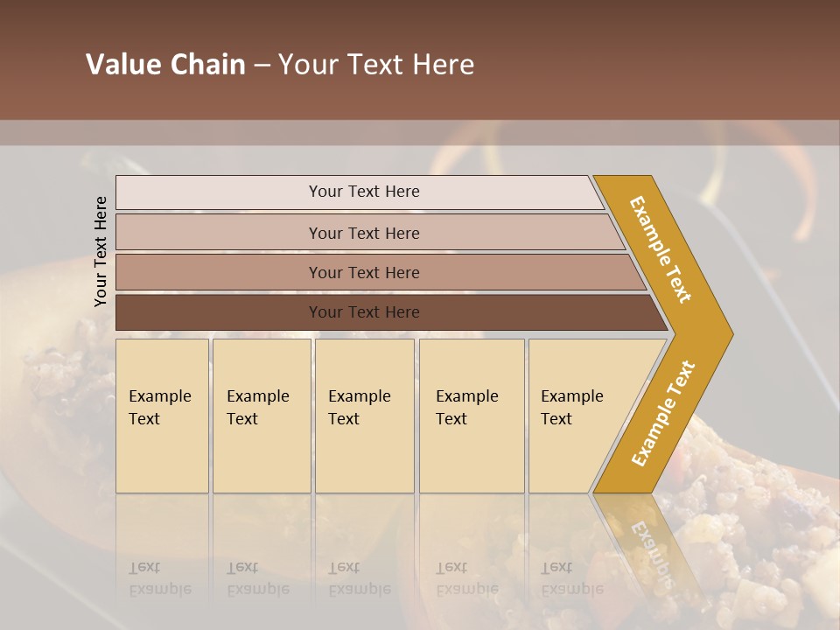The height and width of the screenshot is (630, 840).
Task: Select the middle 'Example Text' box
Action: (364, 416)
